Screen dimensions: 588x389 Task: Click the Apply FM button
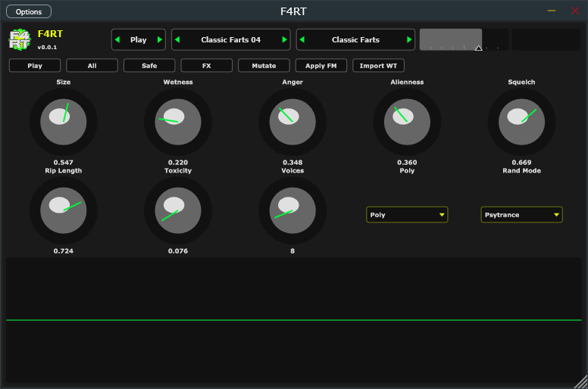coord(321,66)
